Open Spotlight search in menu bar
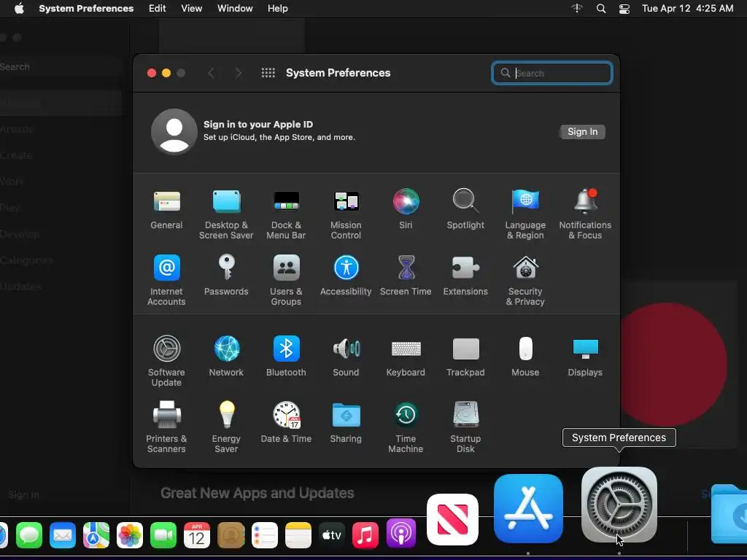 (601, 9)
